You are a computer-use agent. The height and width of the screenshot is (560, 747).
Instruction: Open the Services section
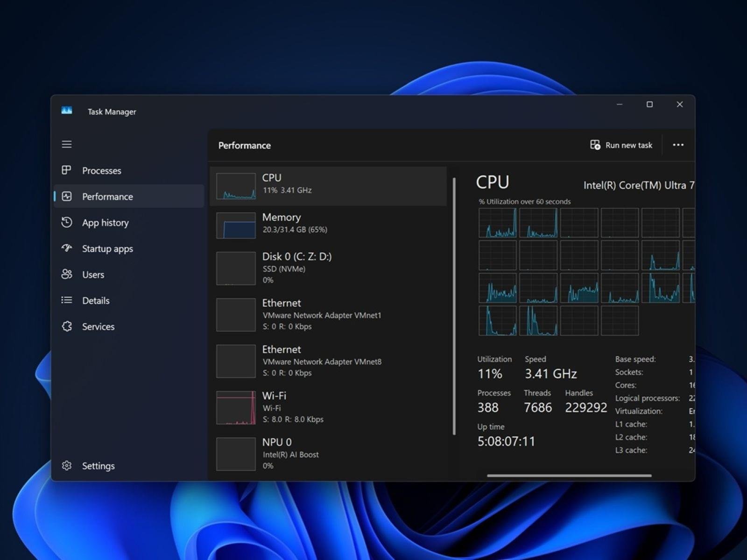98,326
